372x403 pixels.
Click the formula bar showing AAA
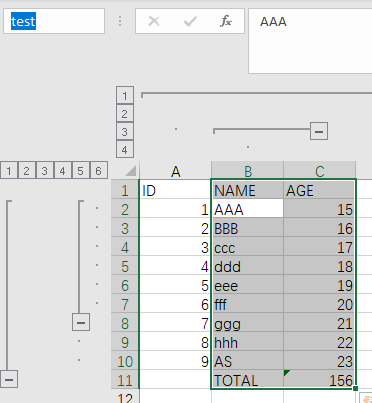[x=310, y=41]
